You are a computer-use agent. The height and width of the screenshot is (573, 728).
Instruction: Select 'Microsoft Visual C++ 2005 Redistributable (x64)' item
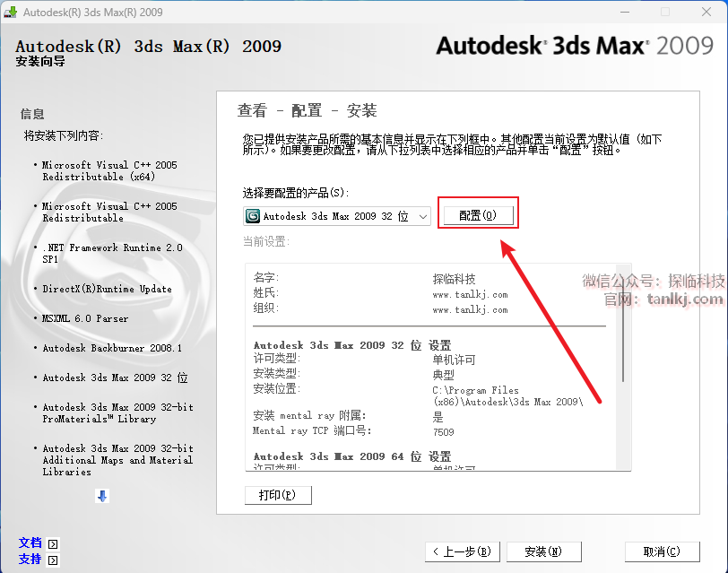pos(109,171)
